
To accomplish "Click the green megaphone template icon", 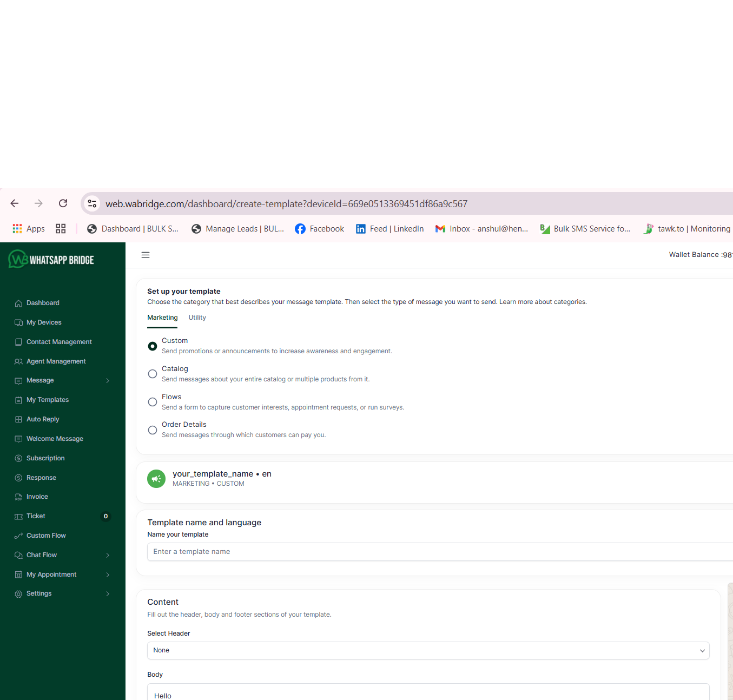I will 156,479.
